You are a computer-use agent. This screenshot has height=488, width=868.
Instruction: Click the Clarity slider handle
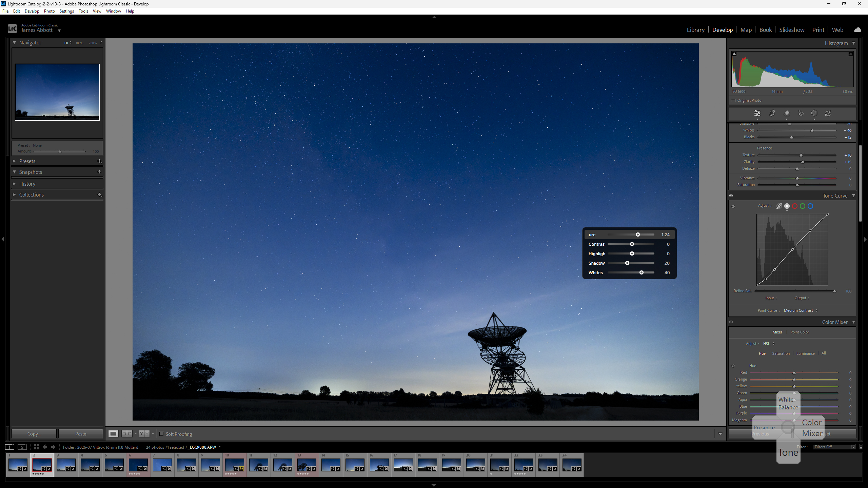point(803,162)
